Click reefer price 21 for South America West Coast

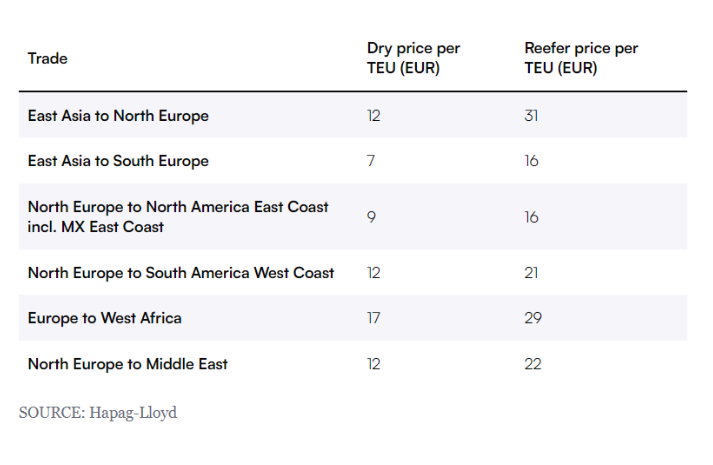pyautogui.click(x=531, y=272)
